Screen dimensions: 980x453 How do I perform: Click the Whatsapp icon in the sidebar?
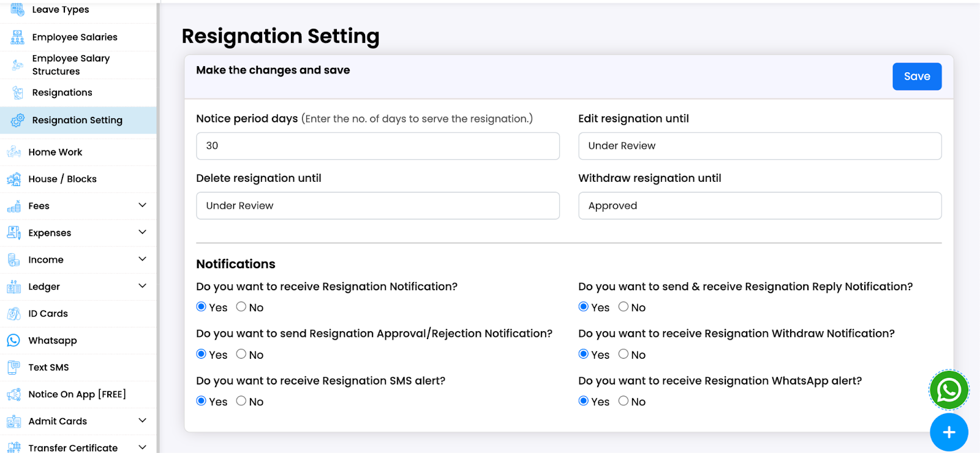coord(13,340)
